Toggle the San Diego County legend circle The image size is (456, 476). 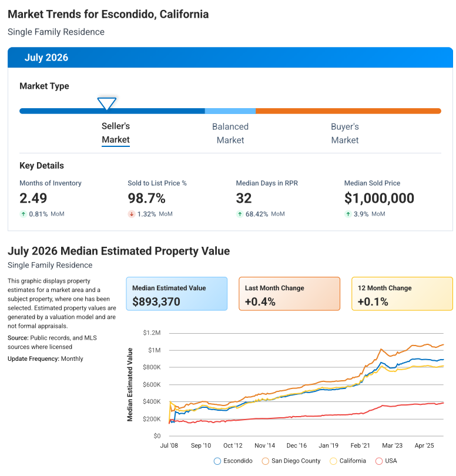click(x=265, y=461)
